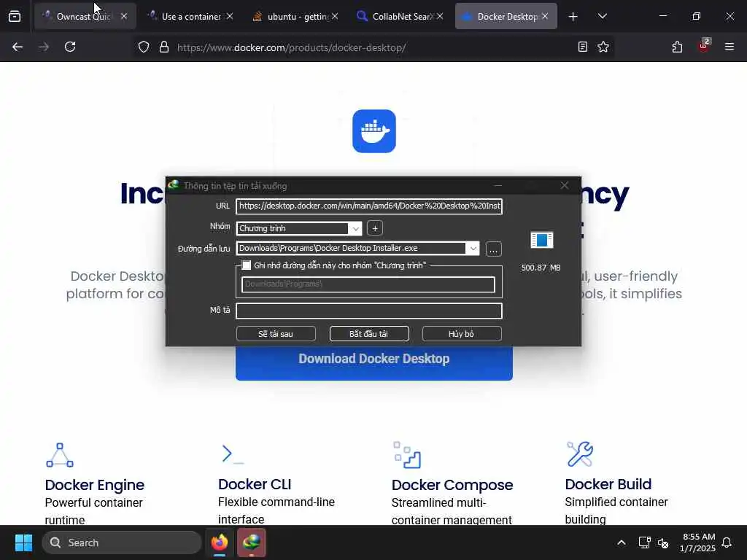Image resolution: width=747 pixels, height=560 pixels.
Task: Close the Use a container tab
Action: [x=230, y=16]
